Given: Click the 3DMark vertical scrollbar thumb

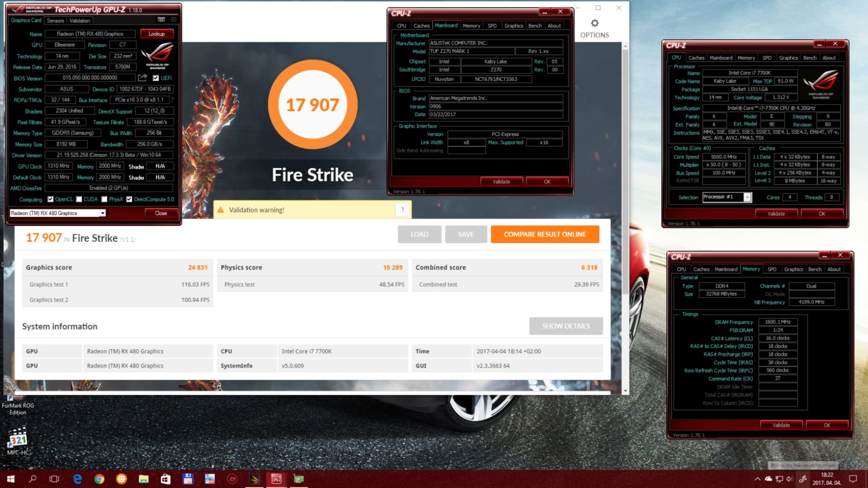Looking at the screenshot, I should (x=625, y=172).
